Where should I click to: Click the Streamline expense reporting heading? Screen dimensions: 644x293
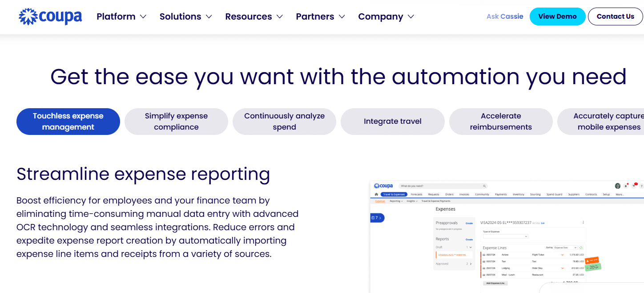(143, 174)
